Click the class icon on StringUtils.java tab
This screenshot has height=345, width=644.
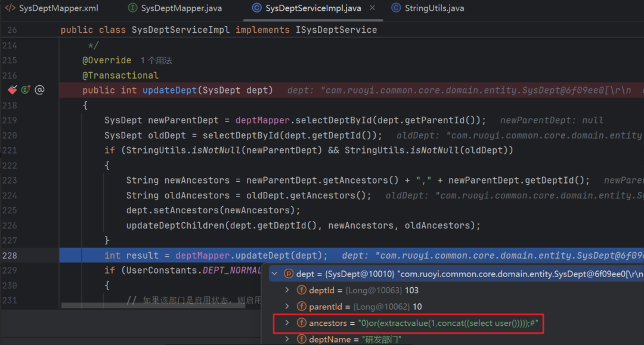[x=396, y=8]
